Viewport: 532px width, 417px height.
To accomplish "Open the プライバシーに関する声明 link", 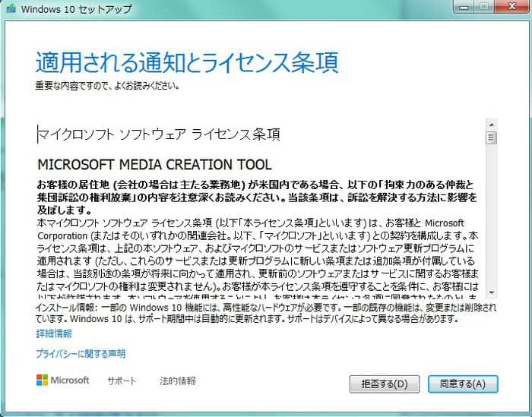I will 81,354.
